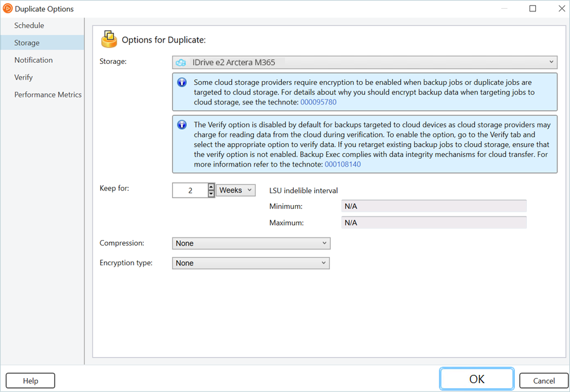Click the info icon beside the Verify note
570x392 pixels.
(182, 125)
